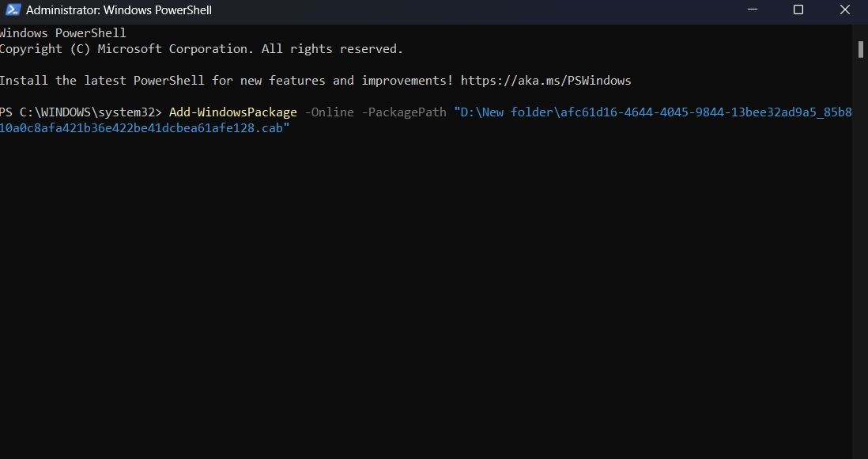868x459 pixels.
Task: Select the -Online parameter text
Action: (331, 112)
